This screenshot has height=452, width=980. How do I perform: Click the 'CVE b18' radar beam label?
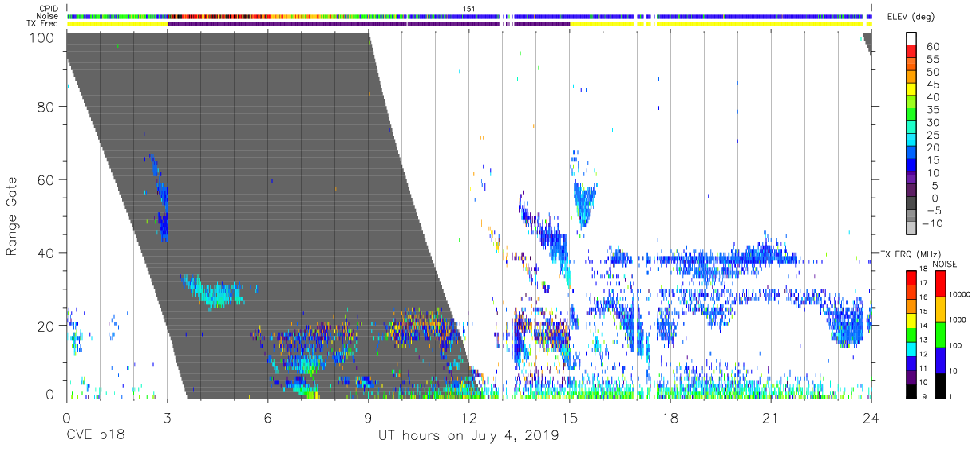95,436
